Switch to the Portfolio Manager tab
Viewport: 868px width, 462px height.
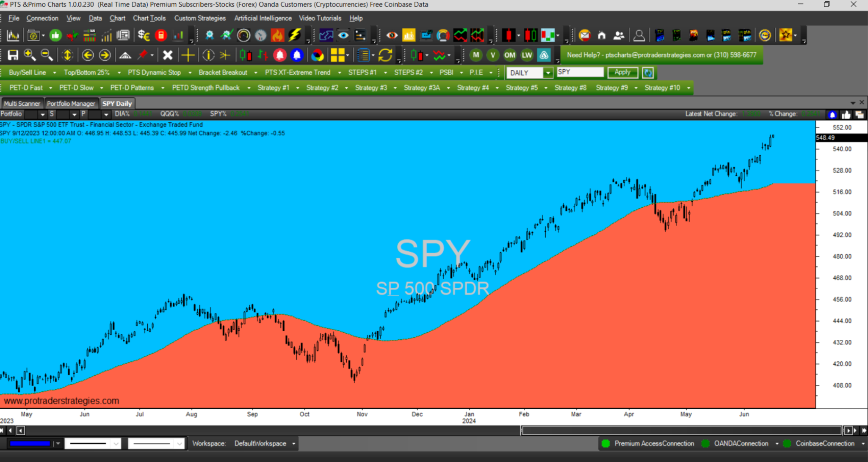click(x=71, y=104)
